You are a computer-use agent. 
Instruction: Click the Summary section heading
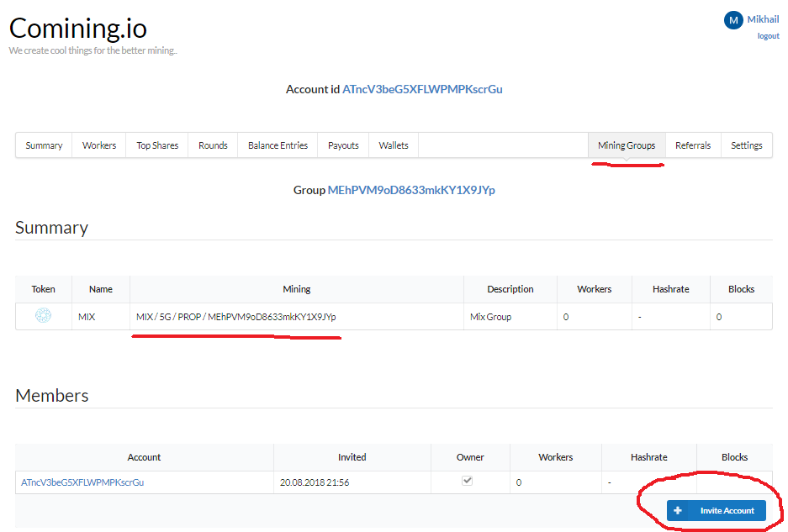pos(52,228)
